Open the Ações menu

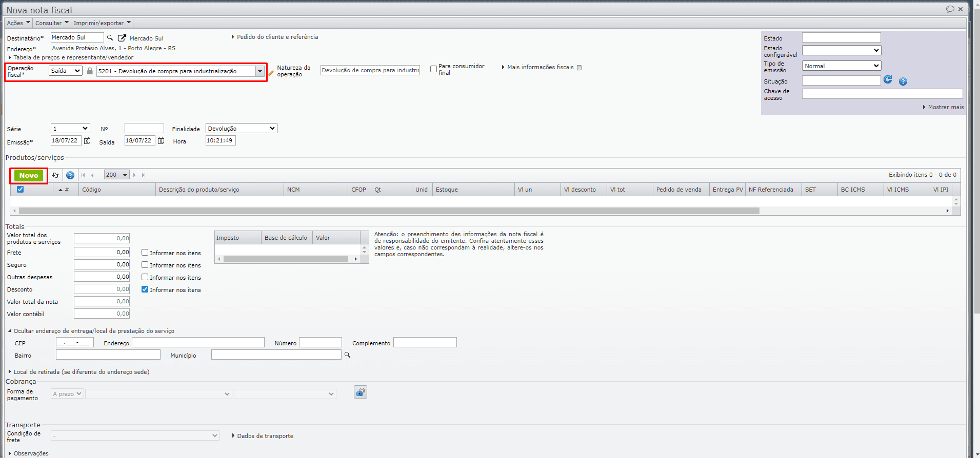point(18,23)
